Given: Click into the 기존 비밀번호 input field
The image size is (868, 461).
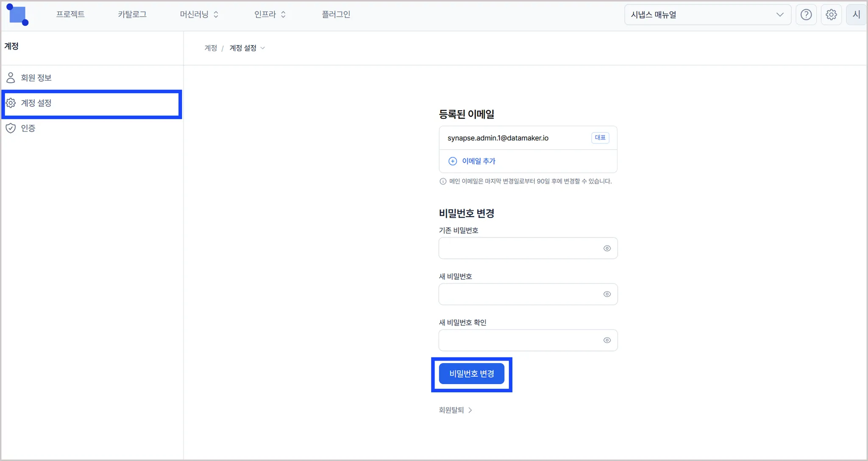Looking at the screenshot, I should (519, 249).
